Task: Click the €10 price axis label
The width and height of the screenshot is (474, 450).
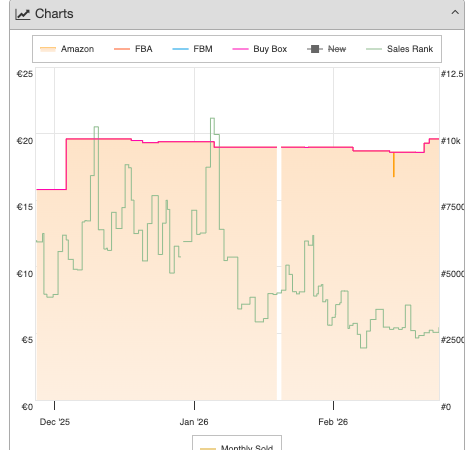Action: [x=25, y=274]
